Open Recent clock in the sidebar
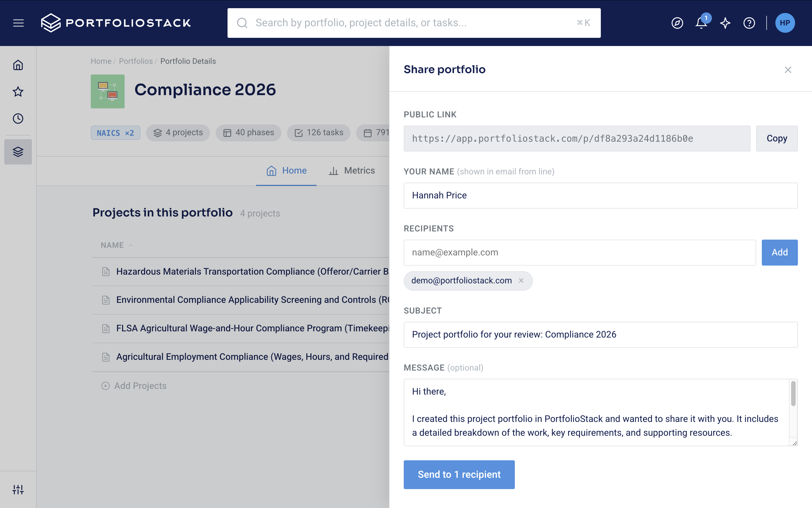The height and width of the screenshot is (508, 812). (x=18, y=118)
